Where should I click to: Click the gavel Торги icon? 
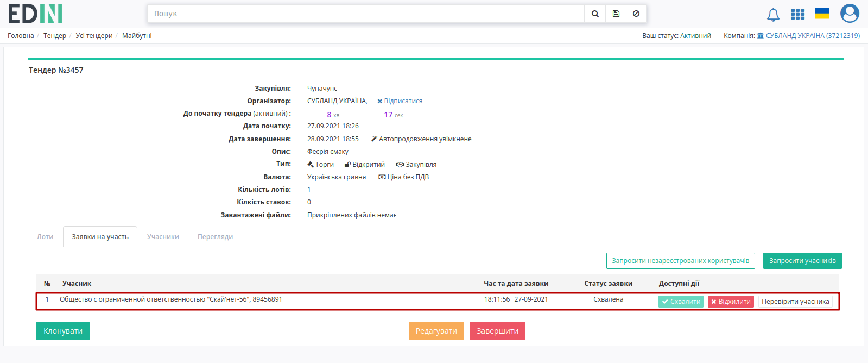click(x=311, y=165)
